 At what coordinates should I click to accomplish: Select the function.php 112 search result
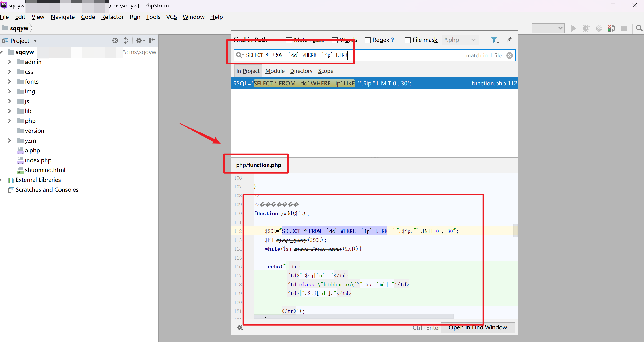pyautogui.click(x=374, y=83)
